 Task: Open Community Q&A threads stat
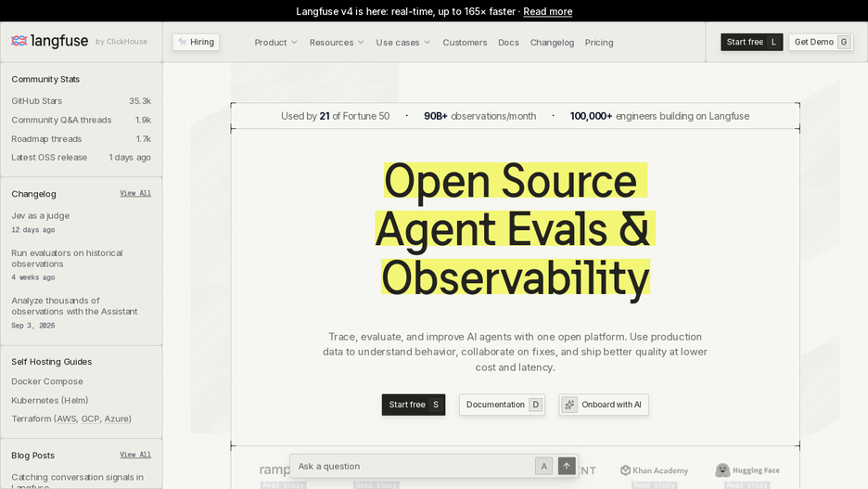[81, 120]
